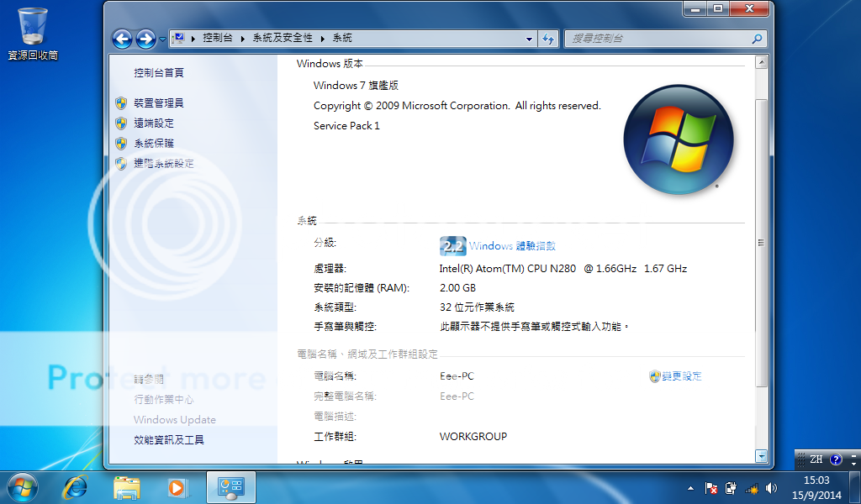Image resolution: width=861 pixels, height=504 pixels.
Task: Refresh the System page
Action: (x=548, y=39)
